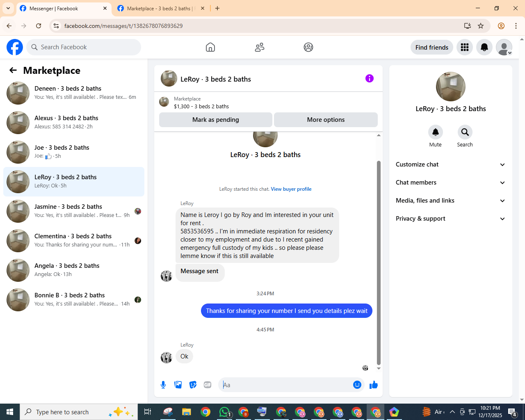Open the $1,300 - 3 beds 2 baths listing
The image size is (525, 420).
coord(201,106)
